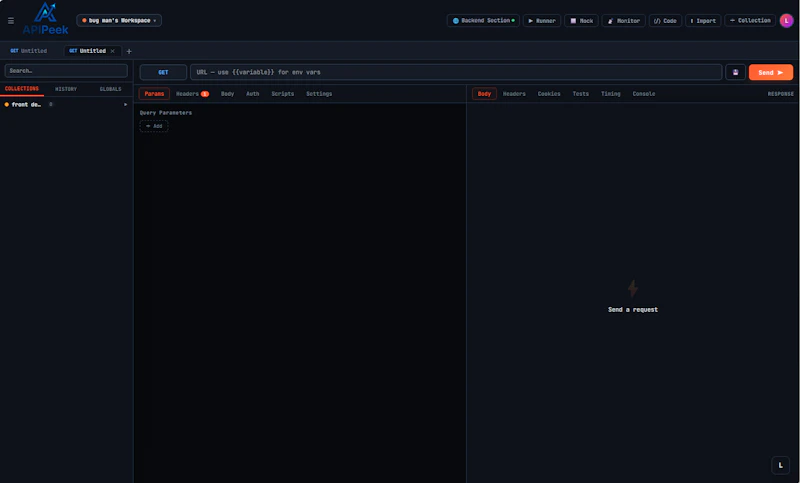Close the active Untitled request tab
The image size is (800, 483).
click(113, 51)
